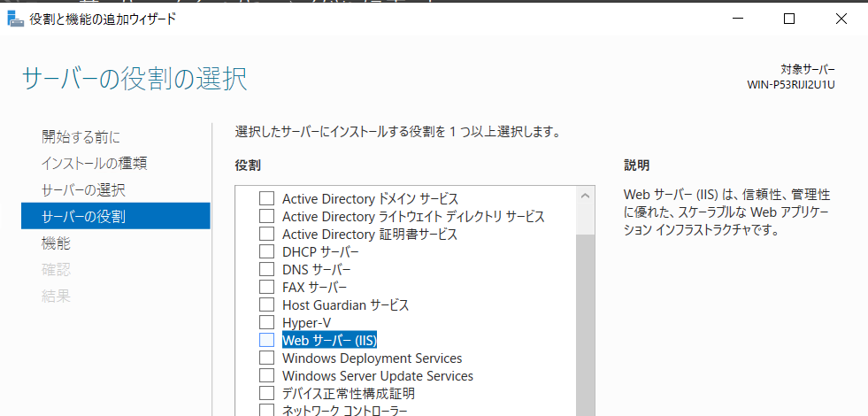
Task: Minimize the wizard window
Action: tap(737, 19)
